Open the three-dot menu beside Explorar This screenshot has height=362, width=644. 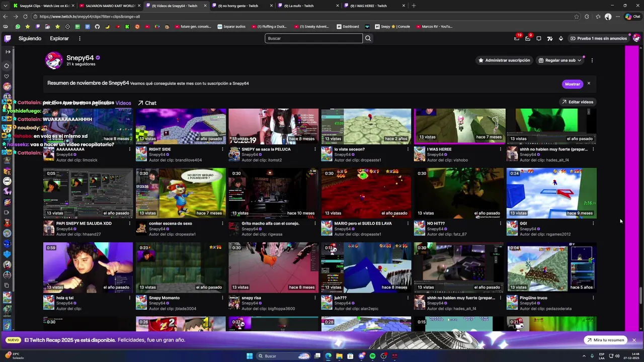coord(79,38)
